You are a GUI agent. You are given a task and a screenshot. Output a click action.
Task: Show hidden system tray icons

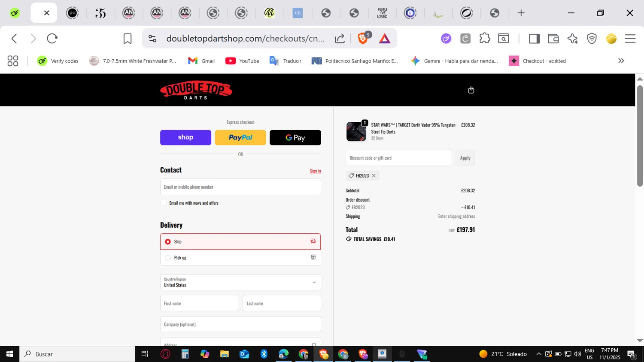click(x=539, y=354)
